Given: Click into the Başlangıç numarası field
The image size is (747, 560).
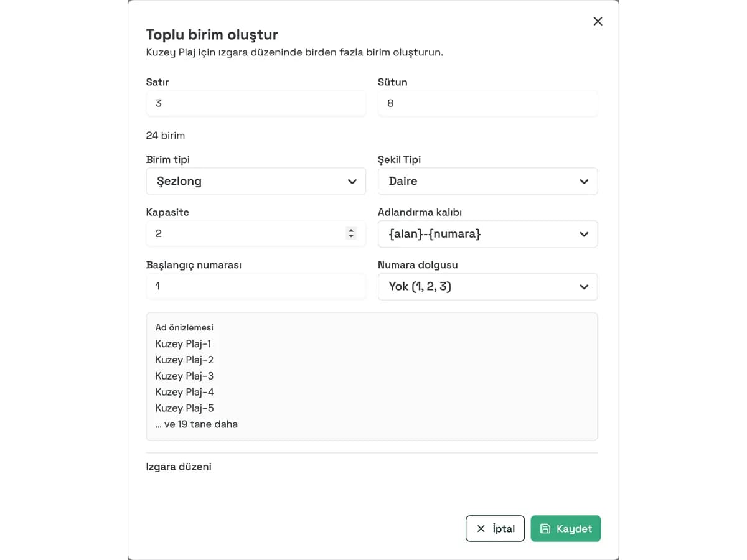Looking at the screenshot, I should [256, 286].
